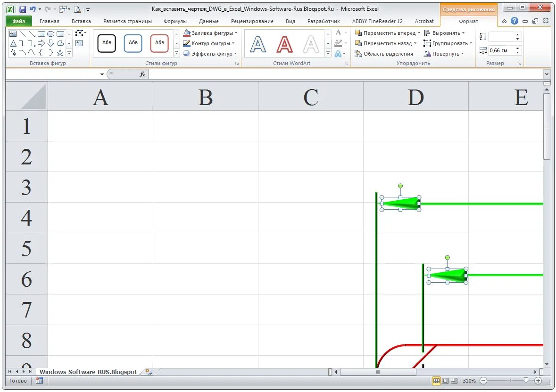Viewport: 556px width, 392px height.
Task: Select the arc shape
Action: pyautogui.click(x=23, y=53)
